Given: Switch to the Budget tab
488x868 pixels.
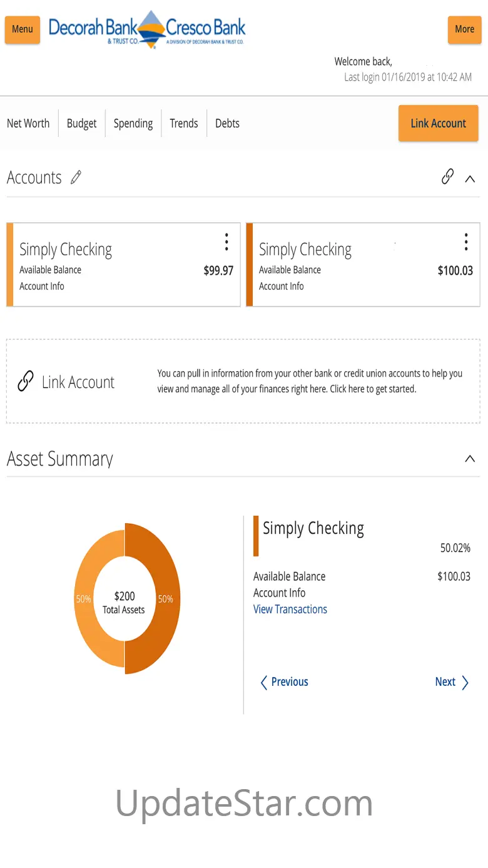Looking at the screenshot, I should (82, 123).
